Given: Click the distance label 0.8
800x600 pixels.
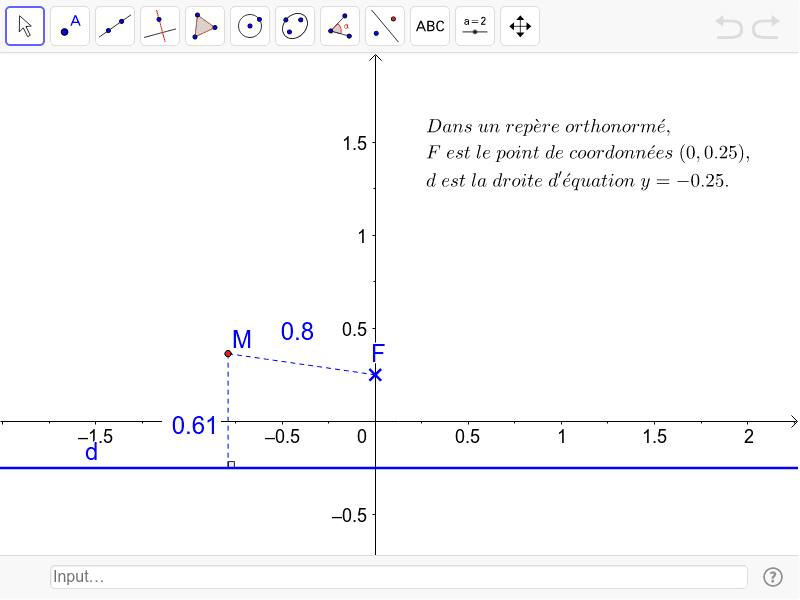Looking at the screenshot, I should coord(297,332).
